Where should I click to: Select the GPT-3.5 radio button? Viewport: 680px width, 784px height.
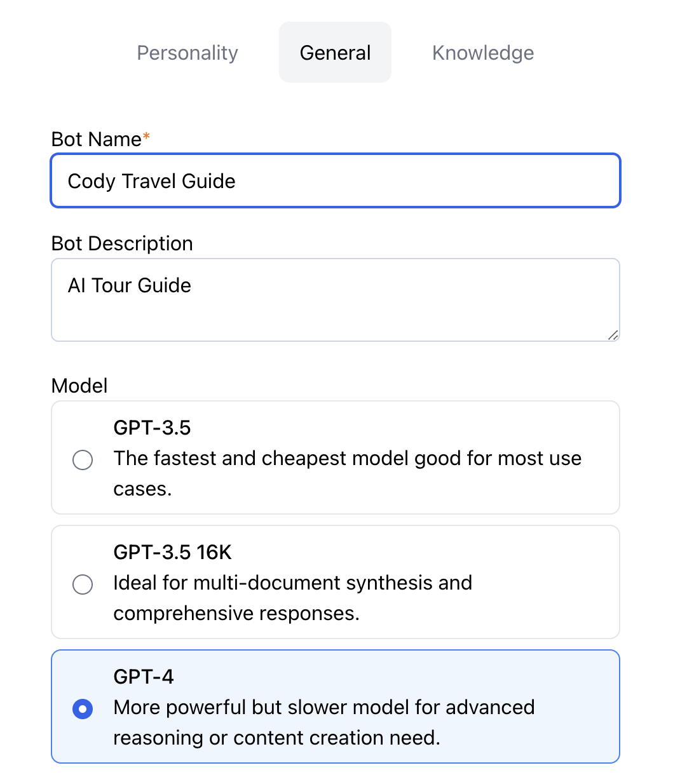point(83,459)
